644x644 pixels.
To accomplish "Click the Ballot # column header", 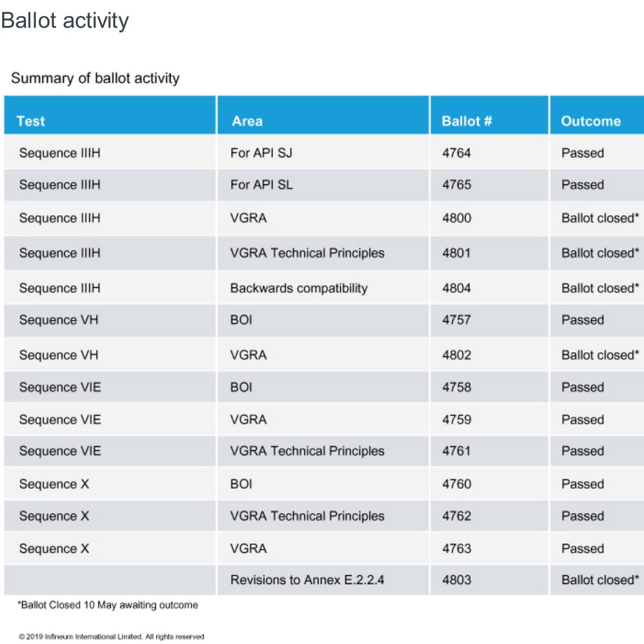I will (x=489, y=115).
